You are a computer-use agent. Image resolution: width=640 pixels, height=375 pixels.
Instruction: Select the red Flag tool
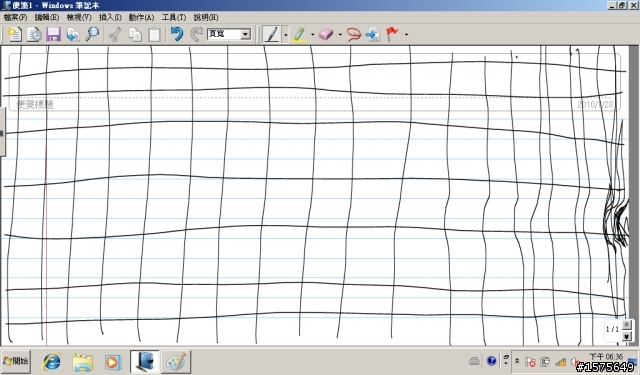point(392,34)
